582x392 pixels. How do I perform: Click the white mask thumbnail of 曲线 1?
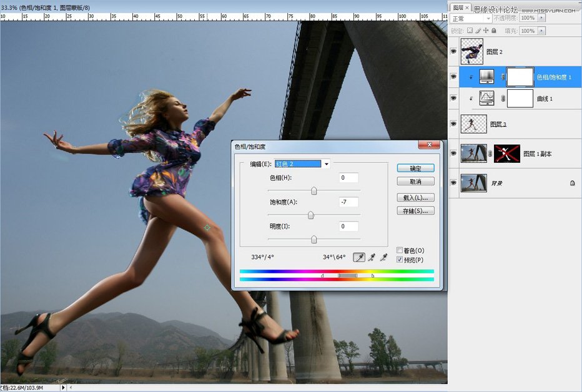[520, 99]
